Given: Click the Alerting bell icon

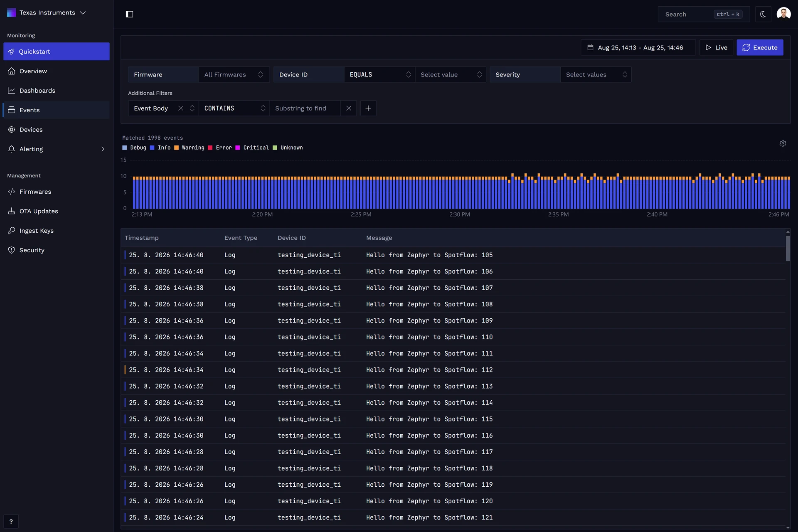Looking at the screenshot, I should [x=12, y=149].
